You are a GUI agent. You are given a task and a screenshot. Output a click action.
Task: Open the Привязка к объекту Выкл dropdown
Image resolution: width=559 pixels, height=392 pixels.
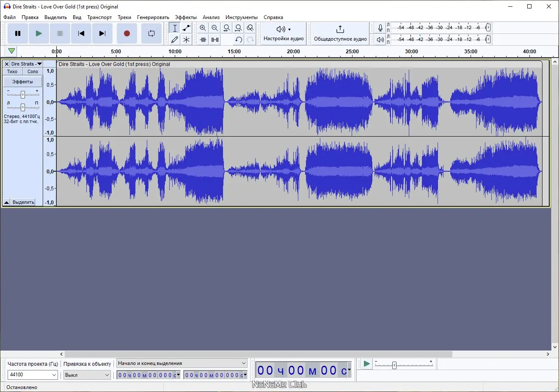[x=87, y=375]
